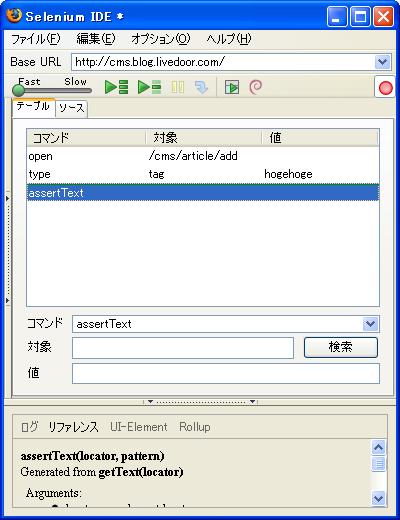Click the upper left sidebar expander arrow
Image resolution: width=400 pixels, height=520 pixels.
coord(7,199)
